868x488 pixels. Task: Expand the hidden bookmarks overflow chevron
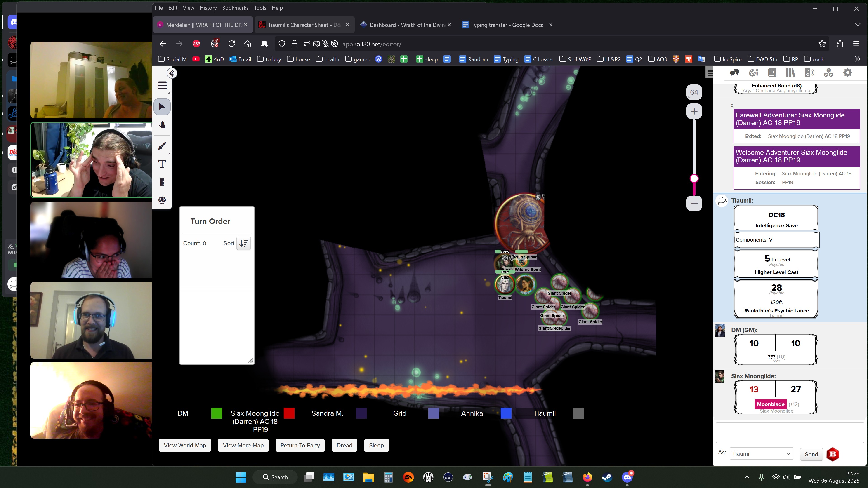(857, 59)
